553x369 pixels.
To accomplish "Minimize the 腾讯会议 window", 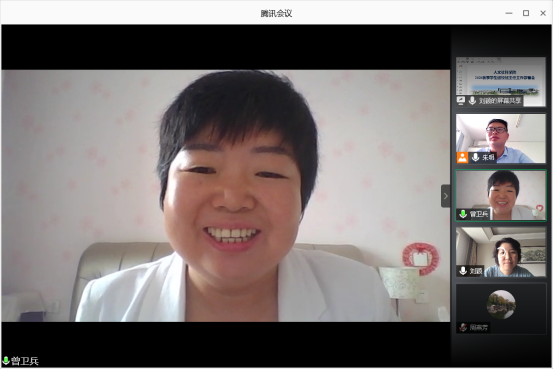I will (509, 13).
